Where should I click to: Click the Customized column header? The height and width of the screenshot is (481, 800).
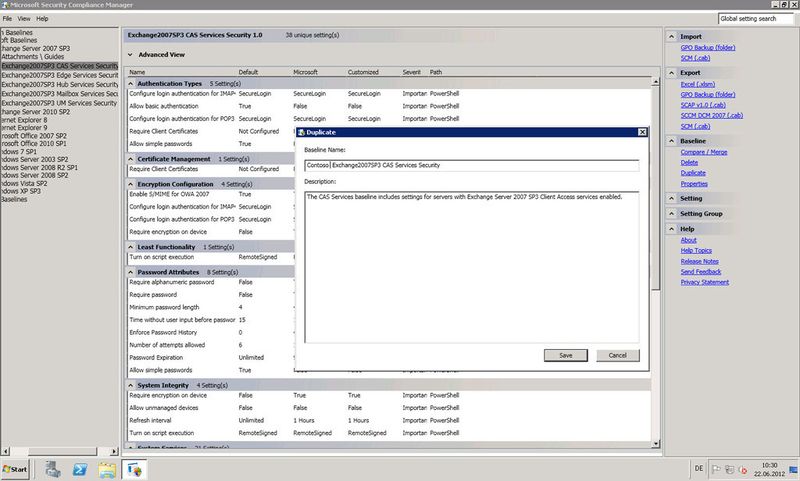tap(363, 72)
